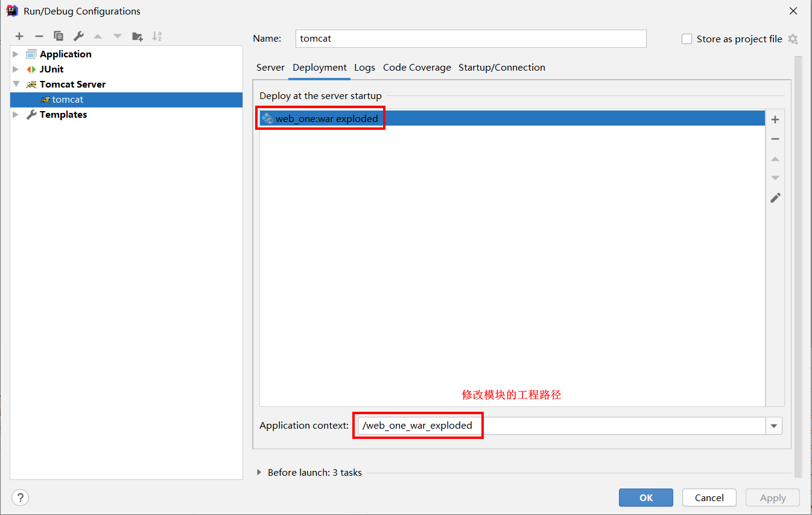Move configuration down in toolbar

click(118, 36)
